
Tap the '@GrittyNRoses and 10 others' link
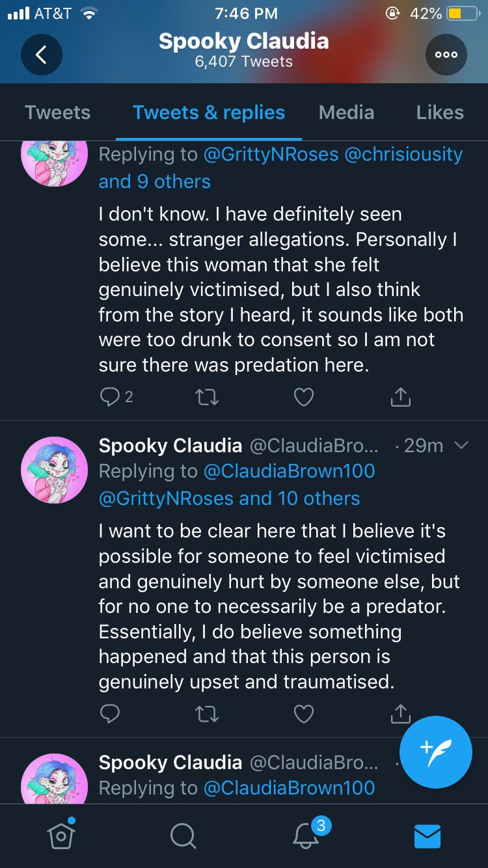[229, 498]
